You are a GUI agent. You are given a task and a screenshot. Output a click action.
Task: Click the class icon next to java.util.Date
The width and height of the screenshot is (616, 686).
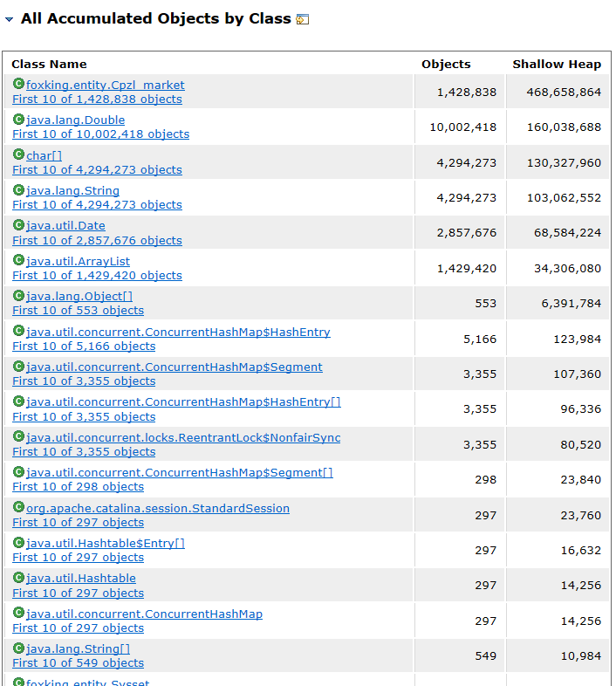point(18,225)
